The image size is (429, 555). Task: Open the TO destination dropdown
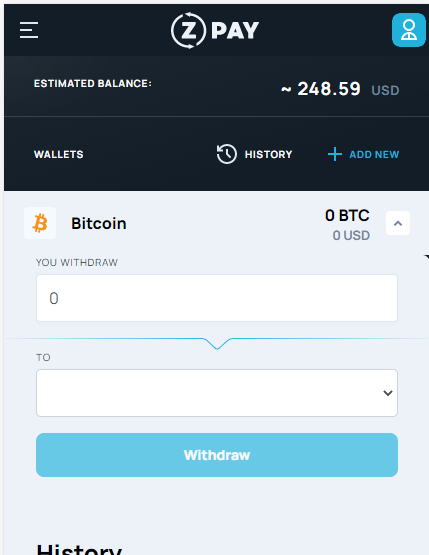click(x=217, y=393)
